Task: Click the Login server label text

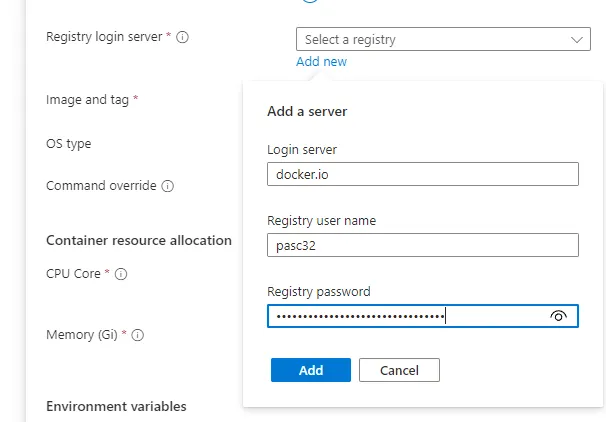Action: [302, 150]
